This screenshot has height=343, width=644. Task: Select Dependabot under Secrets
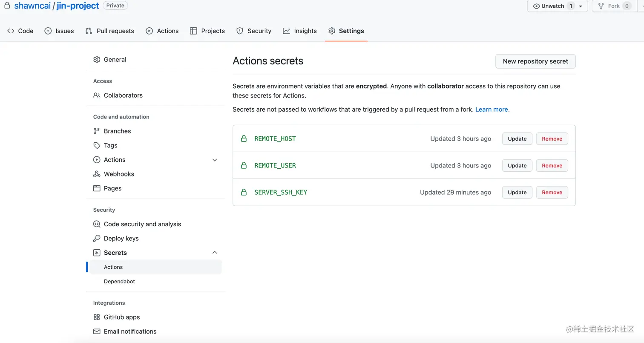[119, 281]
